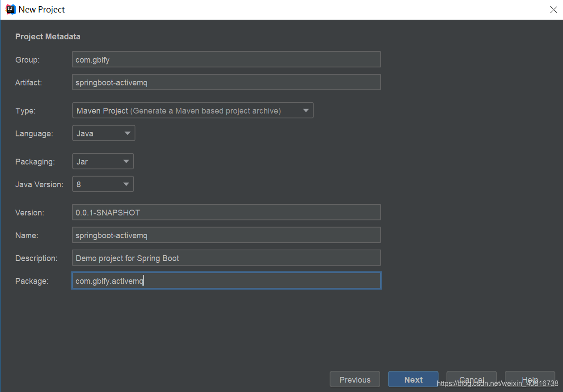Image resolution: width=563 pixels, height=392 pixels.
Task: Click the 'Name:' label
Action: (27, 236)
